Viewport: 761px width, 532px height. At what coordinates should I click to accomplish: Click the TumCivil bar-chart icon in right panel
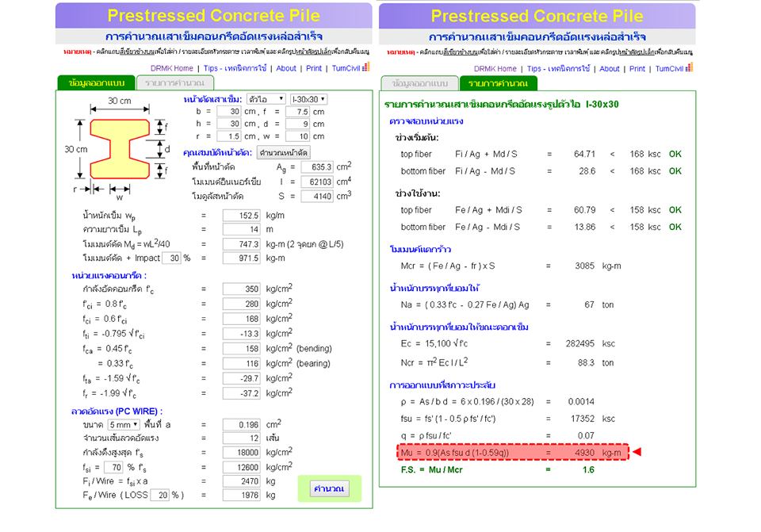point(689,67)
